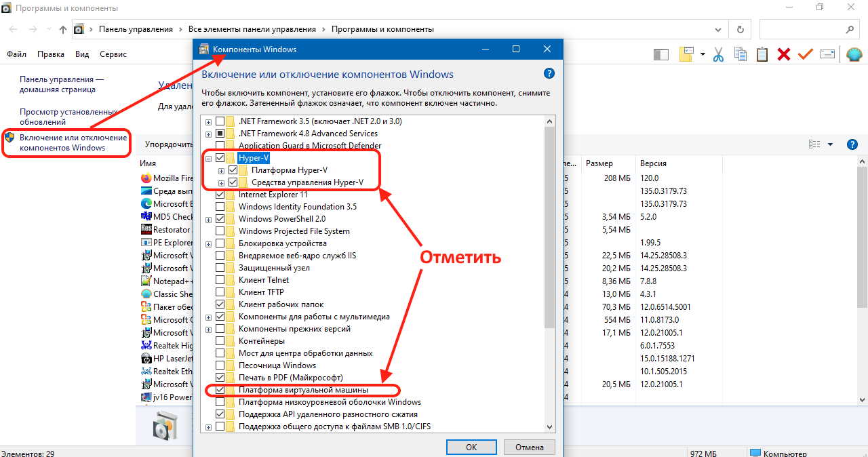Select the Notepad++ program icon
Image resolution: width=868 pixels, height=457 pixels.
pos(146,281)
